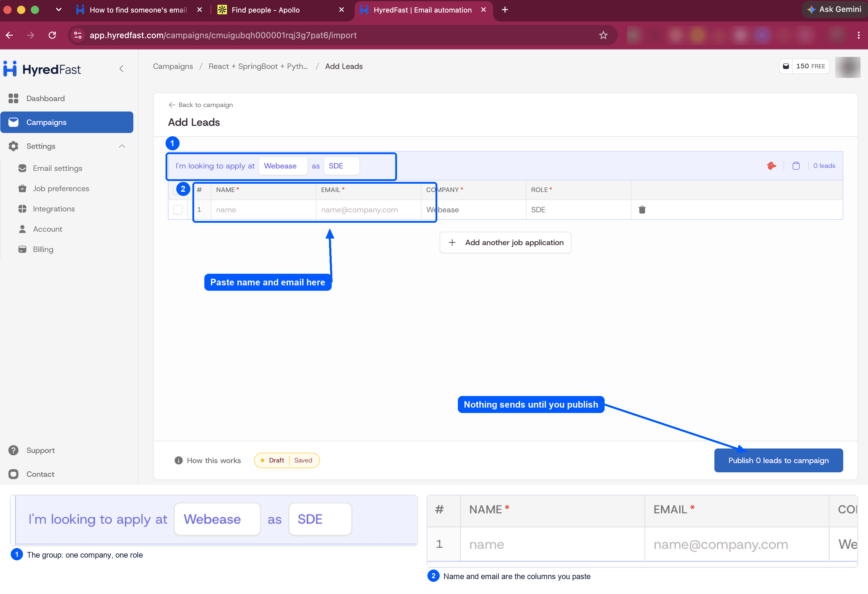The image size is (868, 594).
Task: Open How this works info
Action: (x=208, y=460)
